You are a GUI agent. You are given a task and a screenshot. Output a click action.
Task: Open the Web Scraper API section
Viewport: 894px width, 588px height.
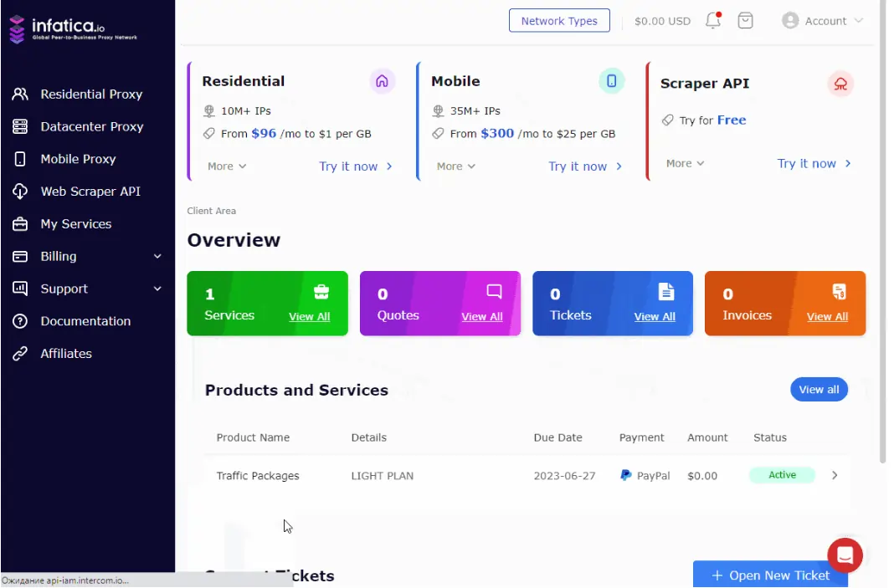point(20,191)
